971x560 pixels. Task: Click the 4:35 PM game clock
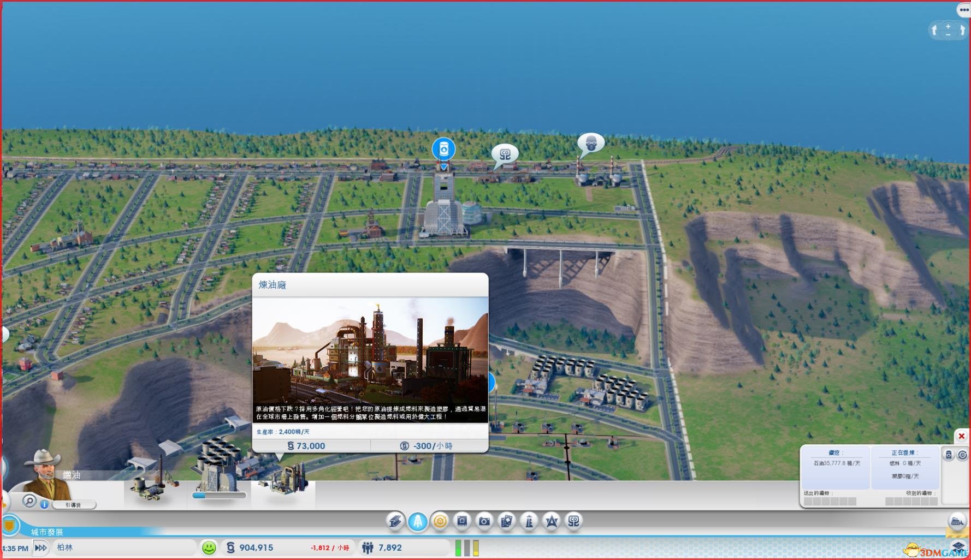[x=15, y=548]
